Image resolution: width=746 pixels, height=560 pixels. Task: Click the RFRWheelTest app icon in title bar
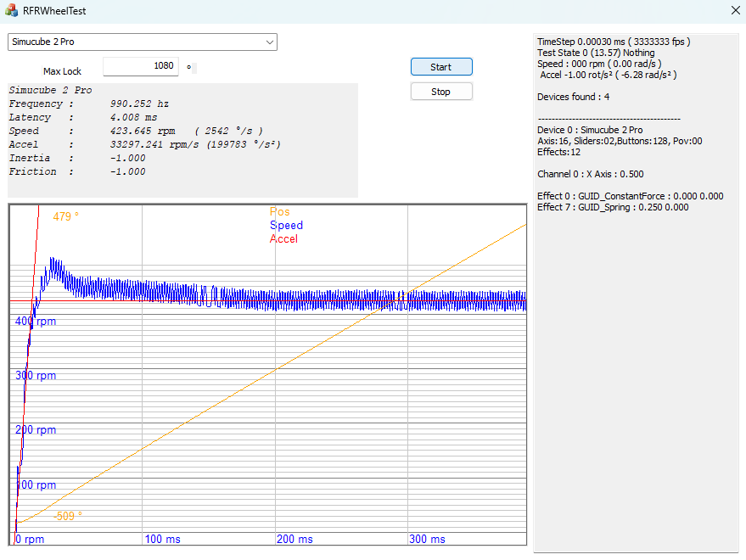click(11, 10)
